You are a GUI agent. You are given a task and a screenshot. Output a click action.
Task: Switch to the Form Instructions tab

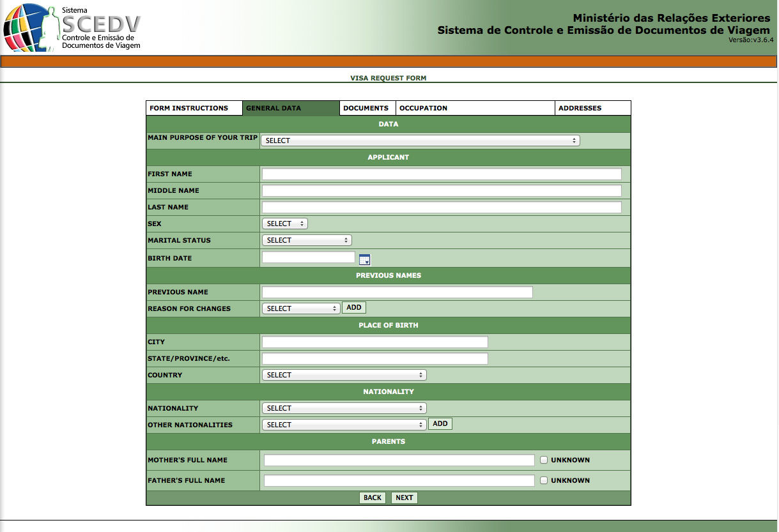coord(194,108)
